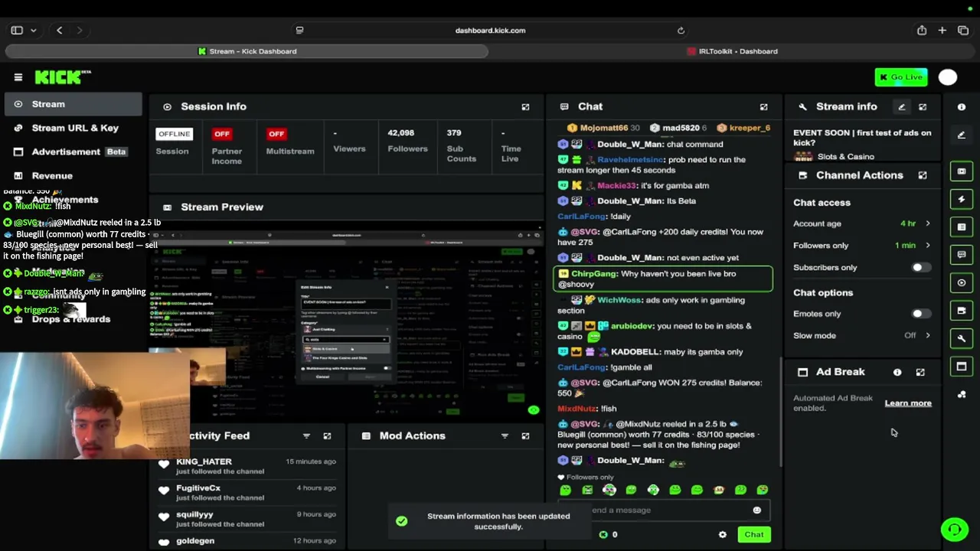Toggle the Stream Preview widget icon in right rail
The height and width of the screenshot is (551, 980).
pos(962,171)
